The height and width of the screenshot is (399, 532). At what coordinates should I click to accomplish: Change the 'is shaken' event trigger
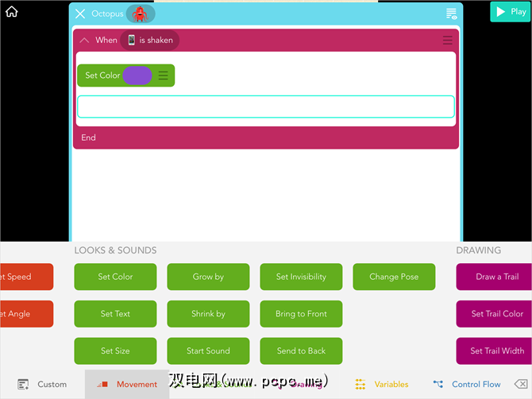tap(149, 40)
